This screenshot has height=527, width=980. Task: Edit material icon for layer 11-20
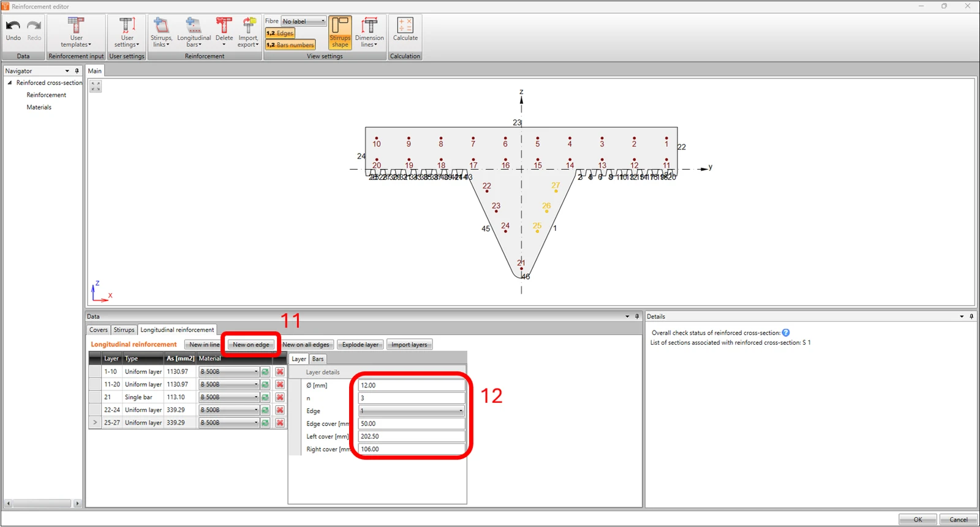tap(265, 385)
